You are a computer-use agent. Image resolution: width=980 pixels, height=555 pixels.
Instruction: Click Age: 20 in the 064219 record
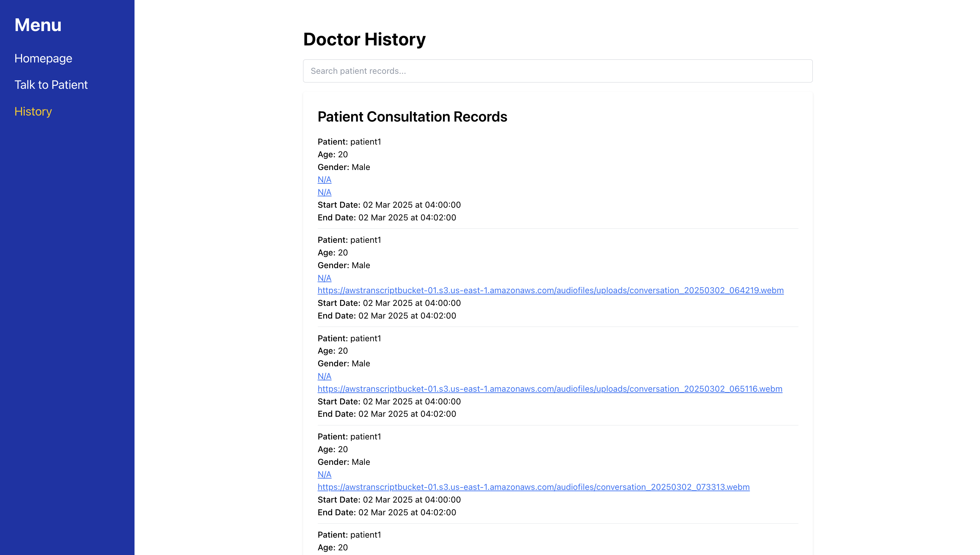click(333, 253)
